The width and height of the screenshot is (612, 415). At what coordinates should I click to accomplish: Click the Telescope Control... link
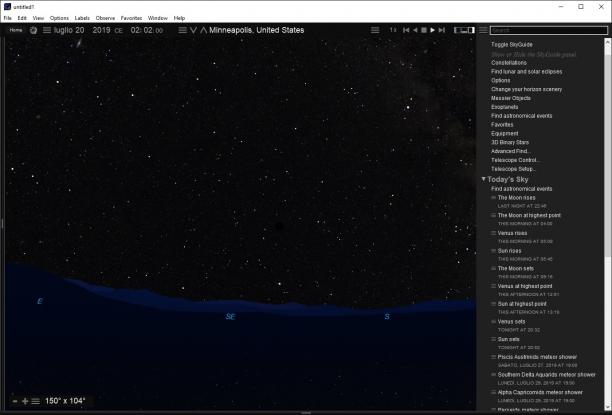pos(515,160)
